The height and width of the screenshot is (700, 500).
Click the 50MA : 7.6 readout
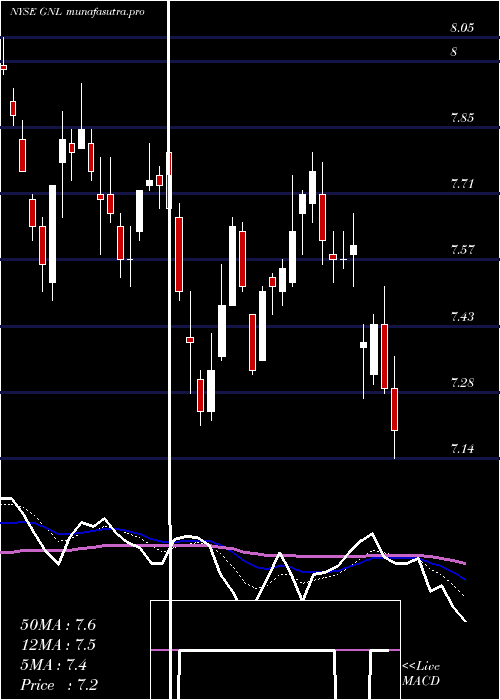coord(58,625)
